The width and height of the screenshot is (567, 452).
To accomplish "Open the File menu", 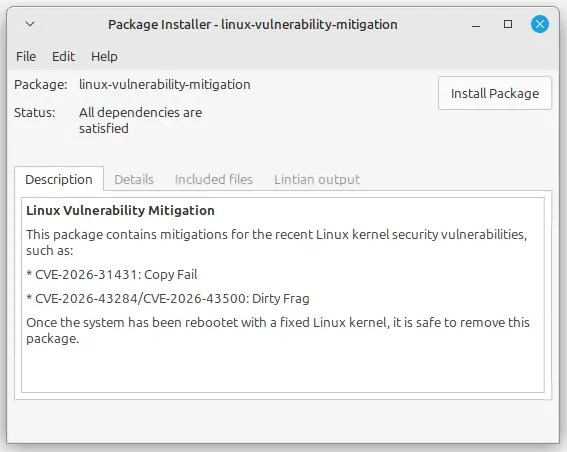I will [x=26, y=56].
